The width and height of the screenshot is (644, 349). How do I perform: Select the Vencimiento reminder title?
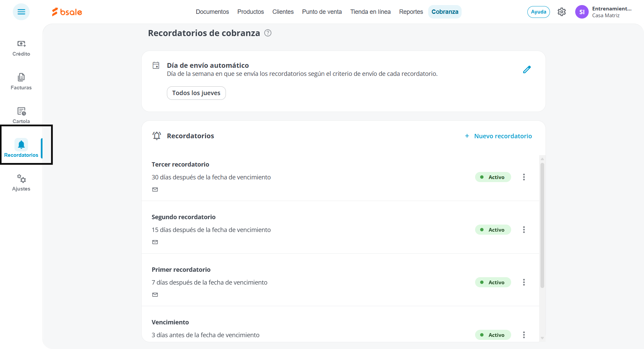click(x=170, y=322)
